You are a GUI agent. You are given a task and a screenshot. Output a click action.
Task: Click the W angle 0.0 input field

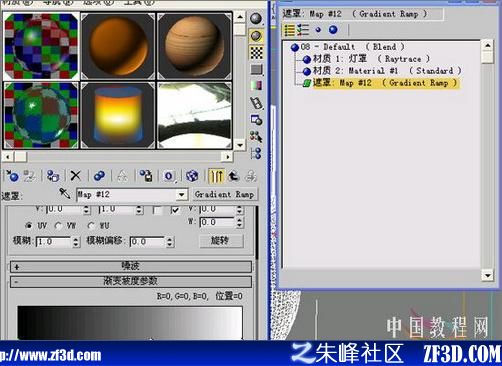click(217, 223)
